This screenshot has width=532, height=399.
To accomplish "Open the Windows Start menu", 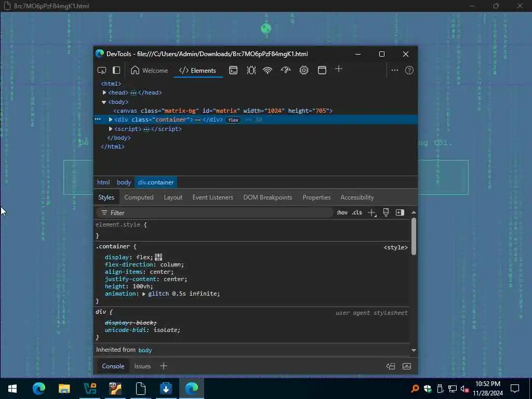I will (12, 388).
